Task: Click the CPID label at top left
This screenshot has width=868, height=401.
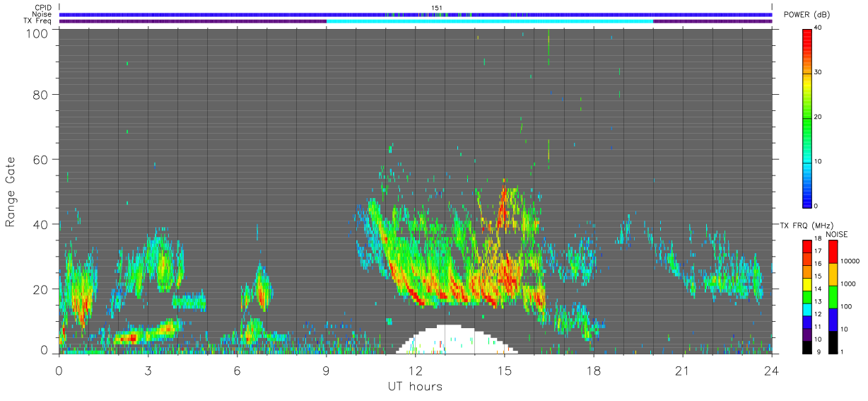Action: coord(43,8)
